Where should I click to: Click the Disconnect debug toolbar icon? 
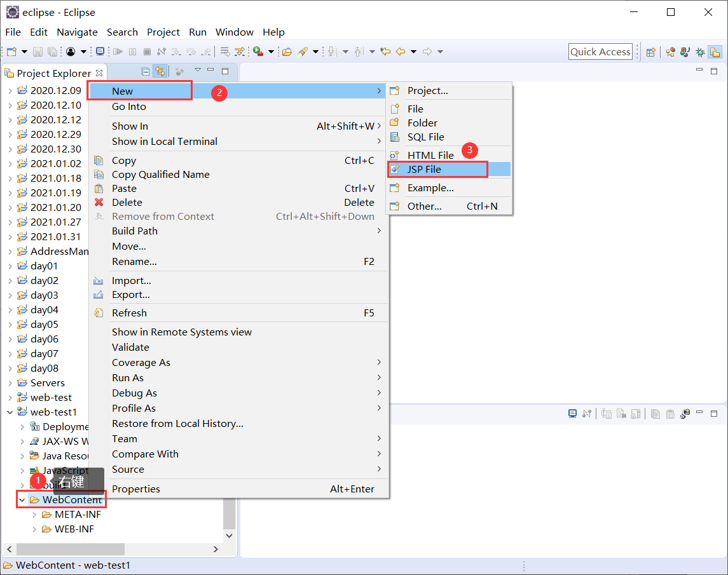[161, 51]
